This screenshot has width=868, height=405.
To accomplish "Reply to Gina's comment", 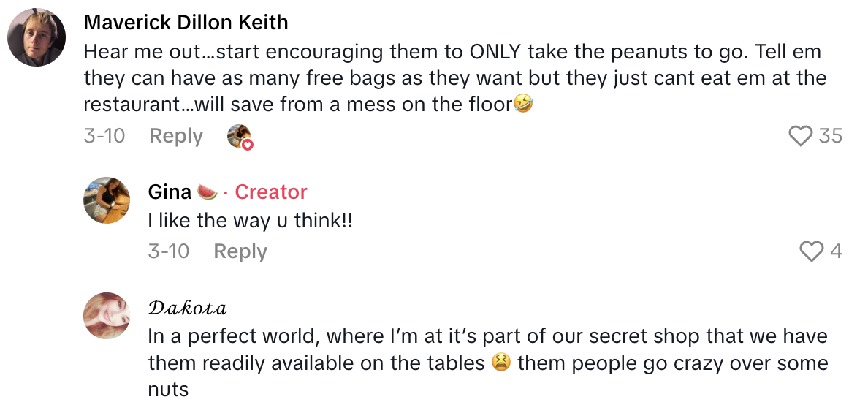I will pos(240,251).
